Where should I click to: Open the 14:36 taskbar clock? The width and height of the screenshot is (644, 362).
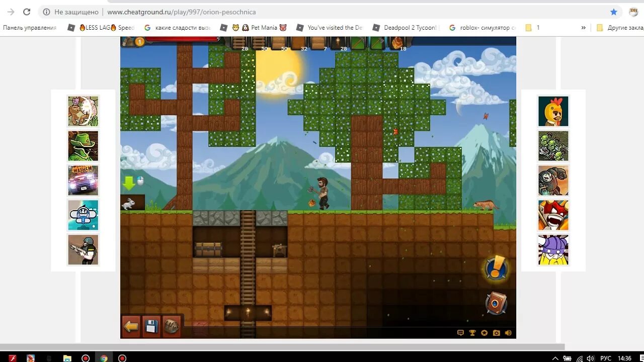coord(624,358)
